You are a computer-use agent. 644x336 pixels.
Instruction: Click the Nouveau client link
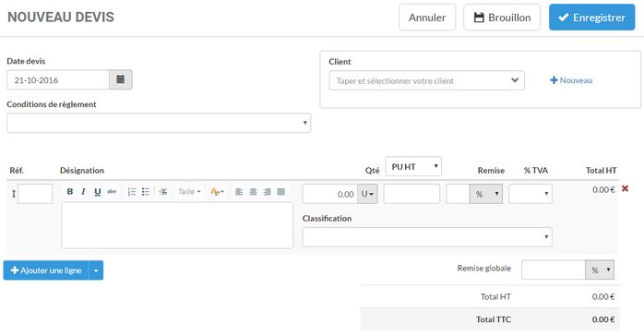[x=571, y=80]
